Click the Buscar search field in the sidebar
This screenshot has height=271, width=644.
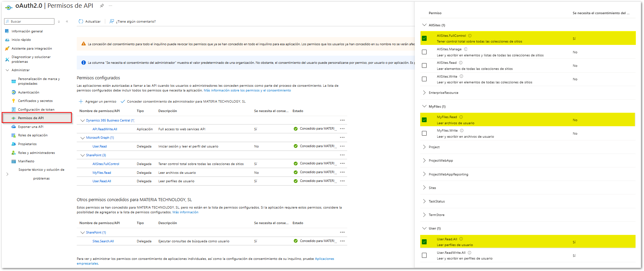[29, 22]
